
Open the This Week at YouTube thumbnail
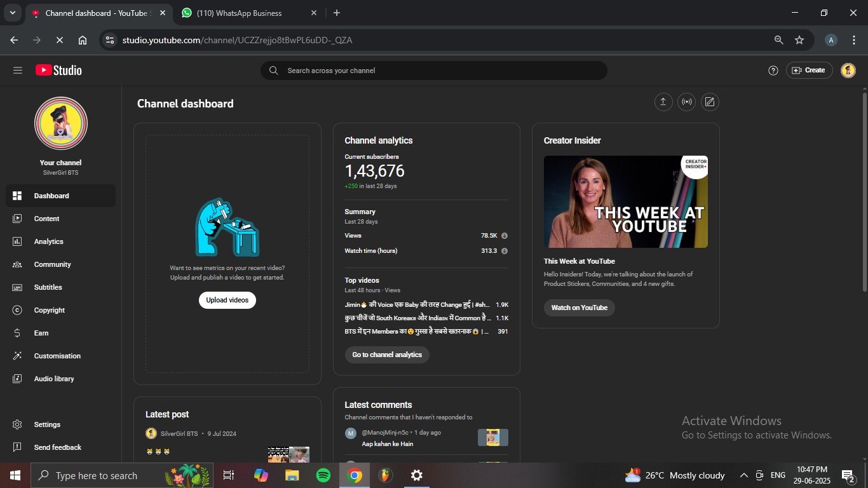tap(626, 201)
